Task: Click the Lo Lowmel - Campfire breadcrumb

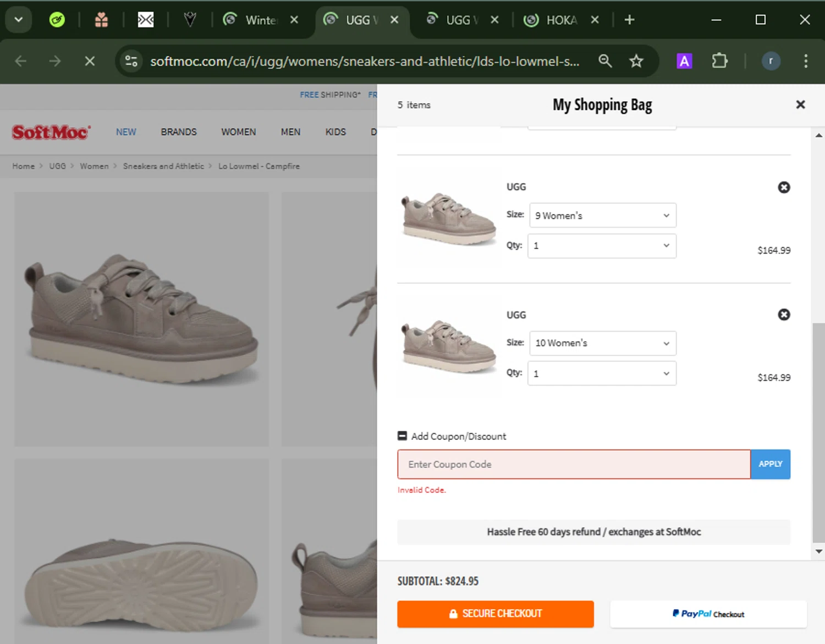Action: pos(259,166)
